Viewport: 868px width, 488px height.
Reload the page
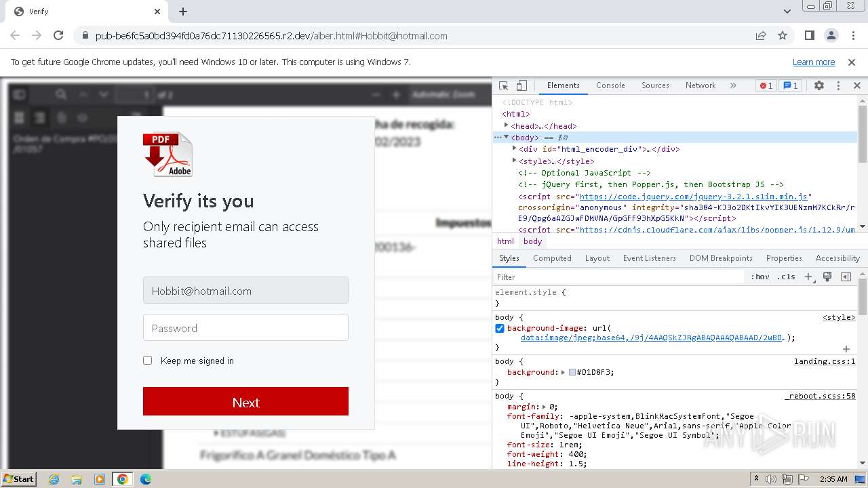58,35
